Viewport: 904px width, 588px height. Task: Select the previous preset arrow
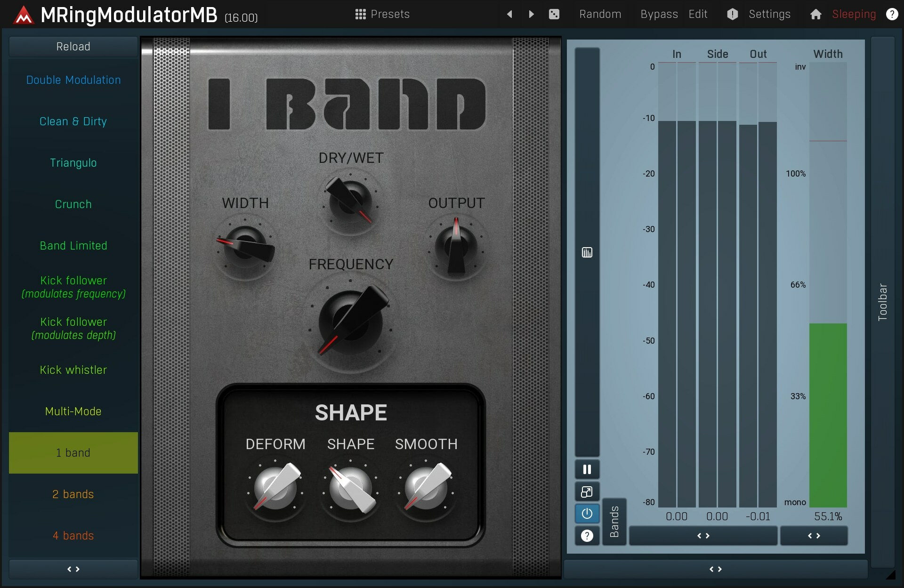point(510,14)
